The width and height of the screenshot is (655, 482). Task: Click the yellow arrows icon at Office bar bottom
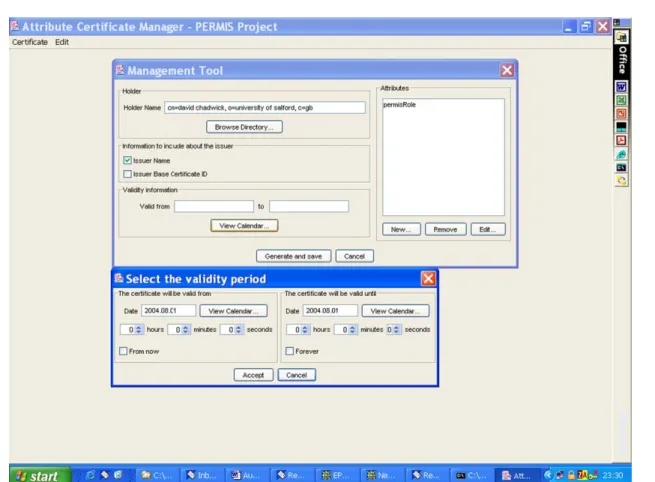(621, 181)
